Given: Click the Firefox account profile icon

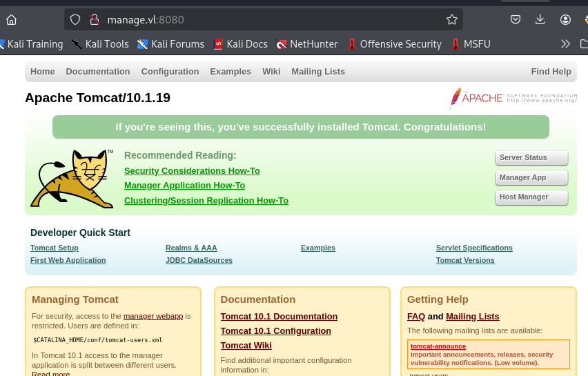Looking at the screenshot, I should coord(566,19).
